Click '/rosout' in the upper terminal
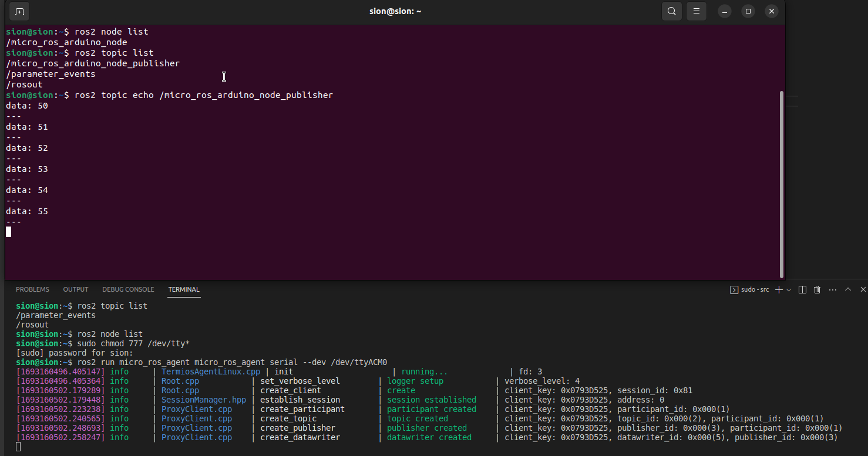 click(x=24, y=85)
